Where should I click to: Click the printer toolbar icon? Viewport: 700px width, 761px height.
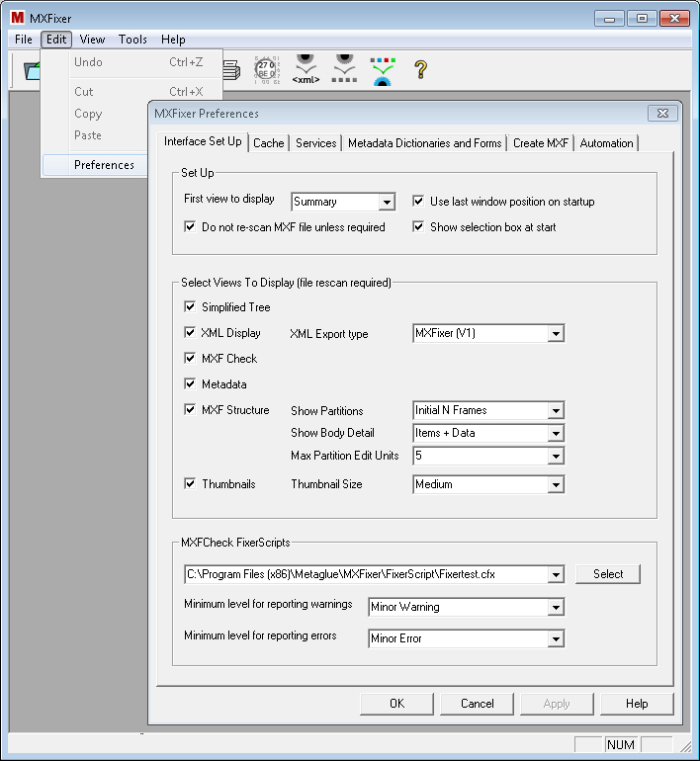[231, 70]
